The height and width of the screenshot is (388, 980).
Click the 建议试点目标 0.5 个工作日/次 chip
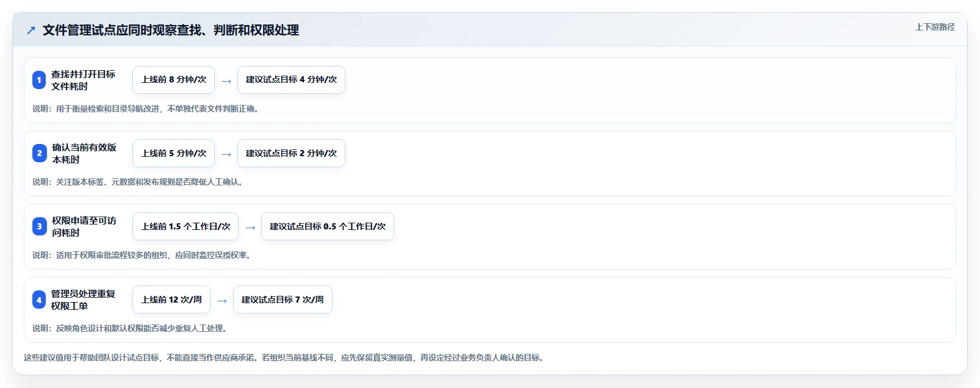pyautogui.click(x=328, y=226)
